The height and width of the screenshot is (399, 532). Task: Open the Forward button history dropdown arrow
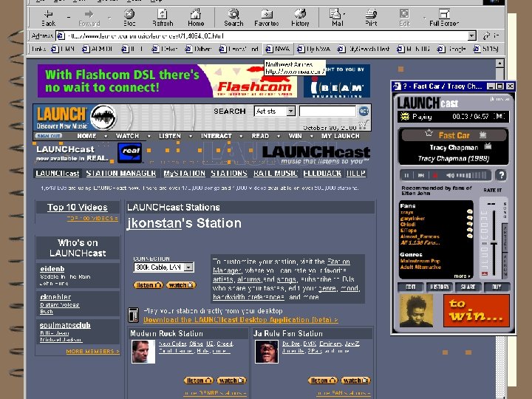pos(109,18)
